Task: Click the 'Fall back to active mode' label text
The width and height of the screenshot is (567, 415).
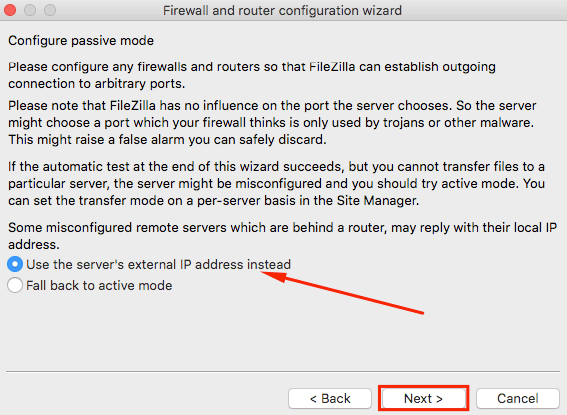Action: (99, 286)
